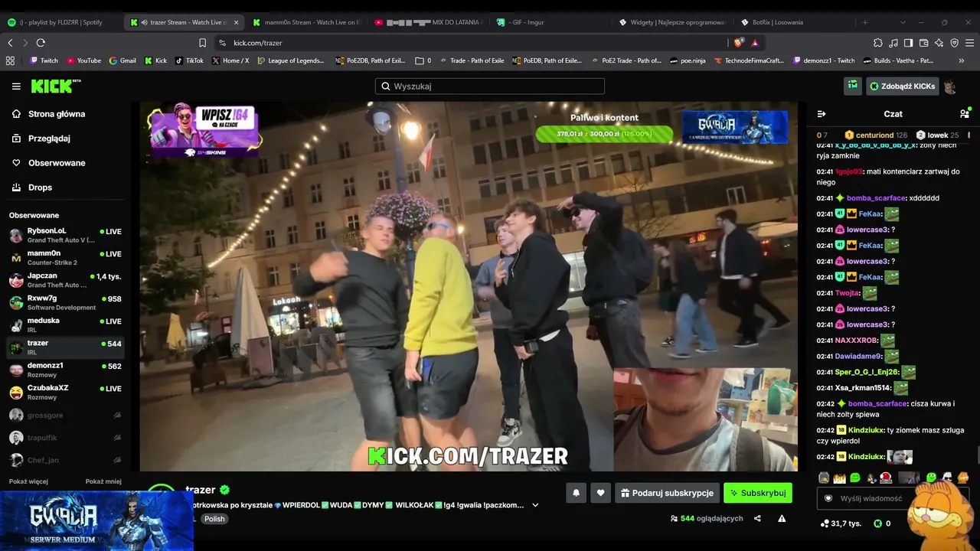Open mamm0n channel in followed list
This screenshot has height=551, width=980.
[65, 258]
